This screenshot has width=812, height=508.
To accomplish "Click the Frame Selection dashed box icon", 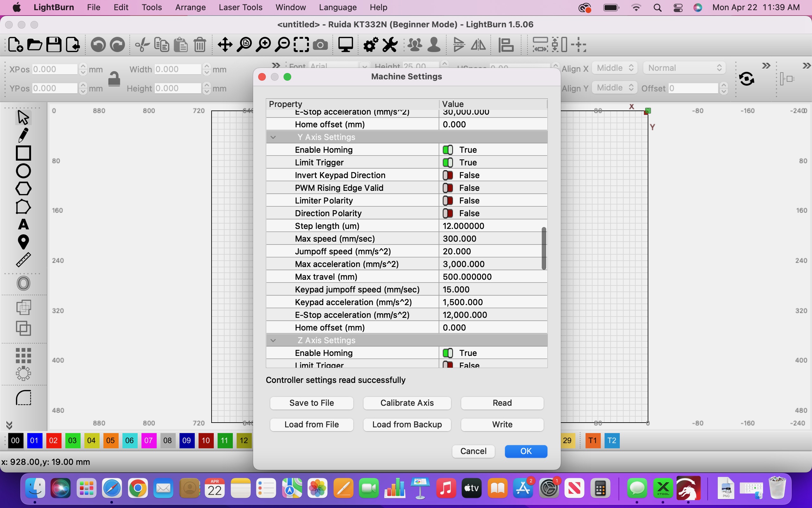I will [x=301, y=45].
